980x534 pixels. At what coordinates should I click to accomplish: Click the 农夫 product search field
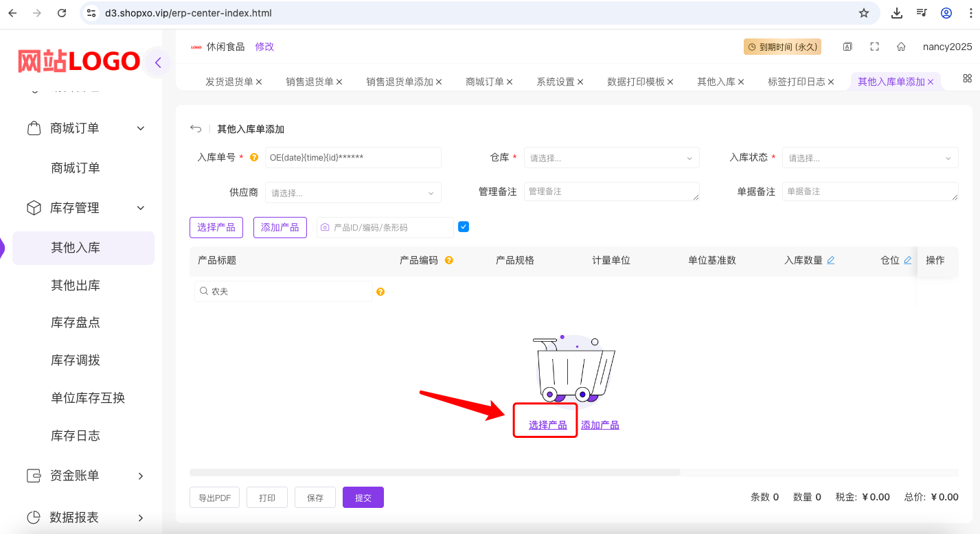(284, 292)
